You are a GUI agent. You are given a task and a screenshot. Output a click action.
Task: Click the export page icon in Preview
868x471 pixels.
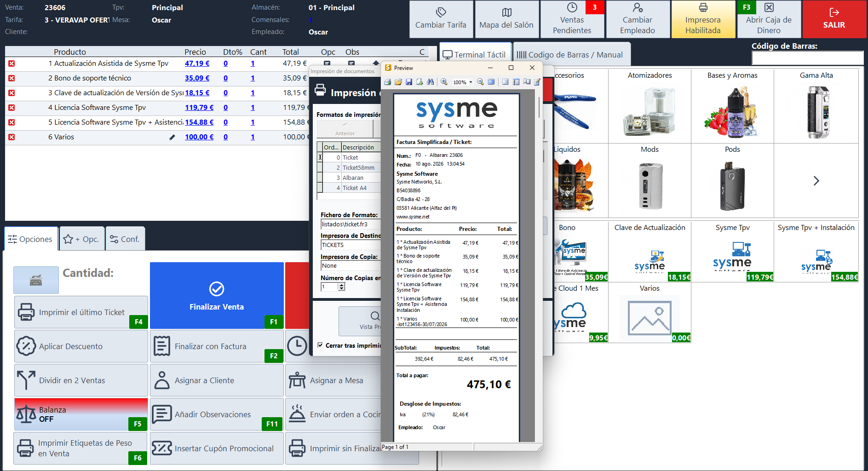(420, 82)
